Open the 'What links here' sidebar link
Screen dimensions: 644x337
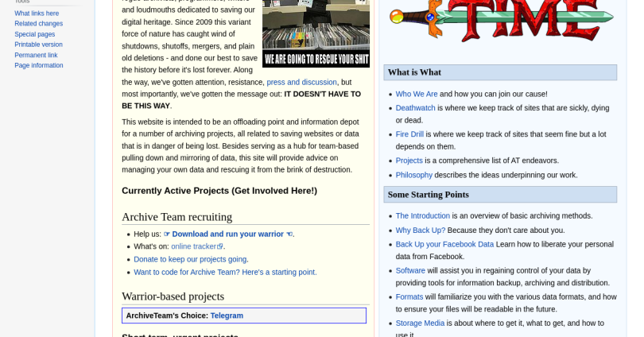point(37,14)
